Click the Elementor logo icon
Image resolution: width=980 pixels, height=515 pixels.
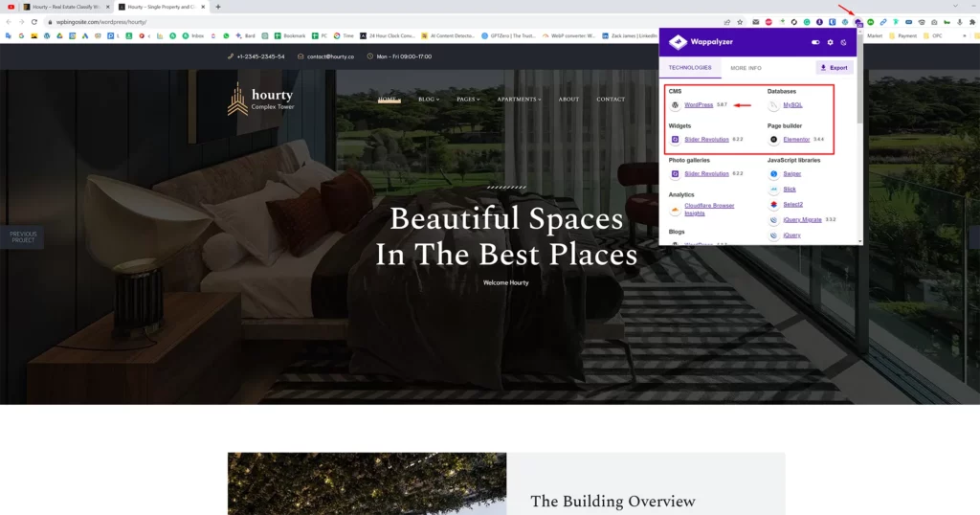pos(773,140)
